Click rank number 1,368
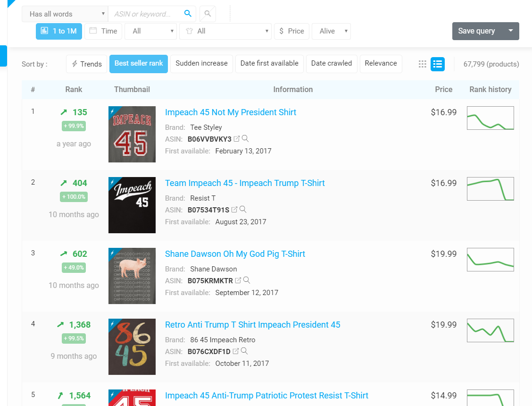This screenshot has height=406, width=532. pyautogui.click(x=80, y=325)
